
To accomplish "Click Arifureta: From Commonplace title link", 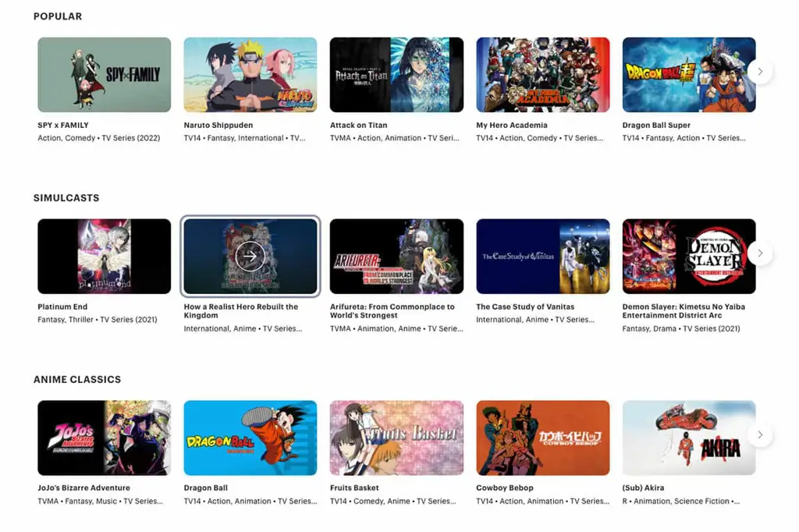I will 392,310.
